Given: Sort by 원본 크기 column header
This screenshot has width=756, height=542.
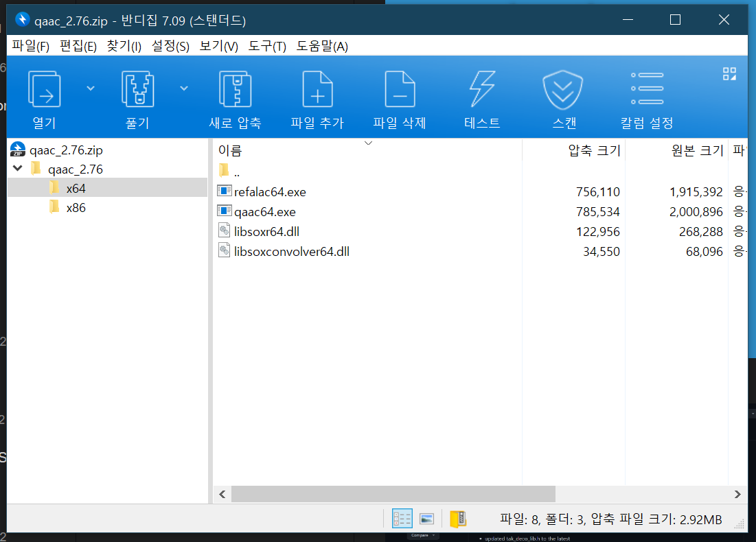Looking at the screenshot, I should click(x=697, y=150).
